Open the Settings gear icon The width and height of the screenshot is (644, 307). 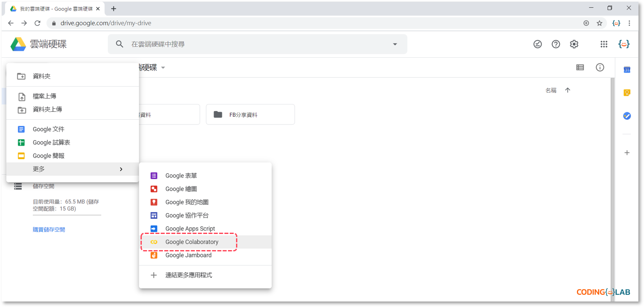click(x=574, y=44)
